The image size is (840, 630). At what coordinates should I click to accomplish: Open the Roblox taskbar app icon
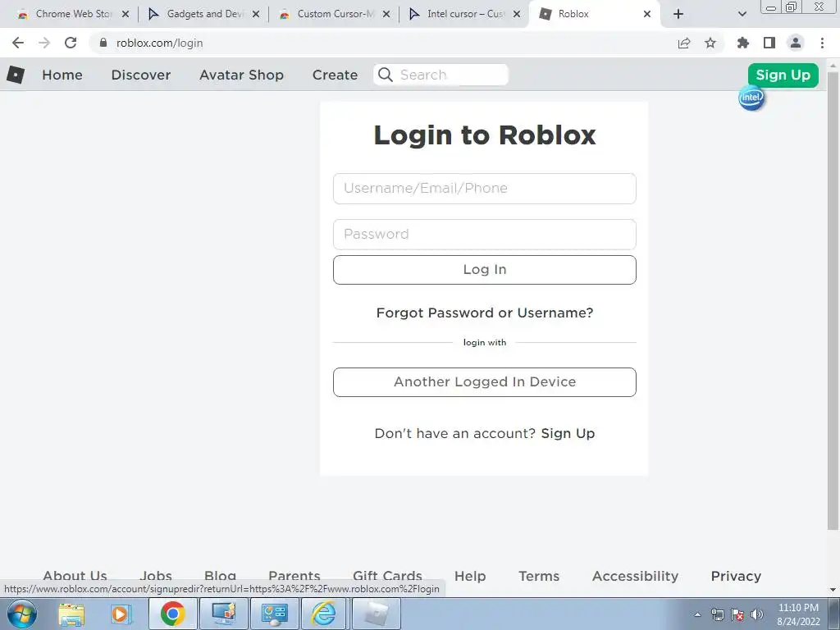(376, 614)
